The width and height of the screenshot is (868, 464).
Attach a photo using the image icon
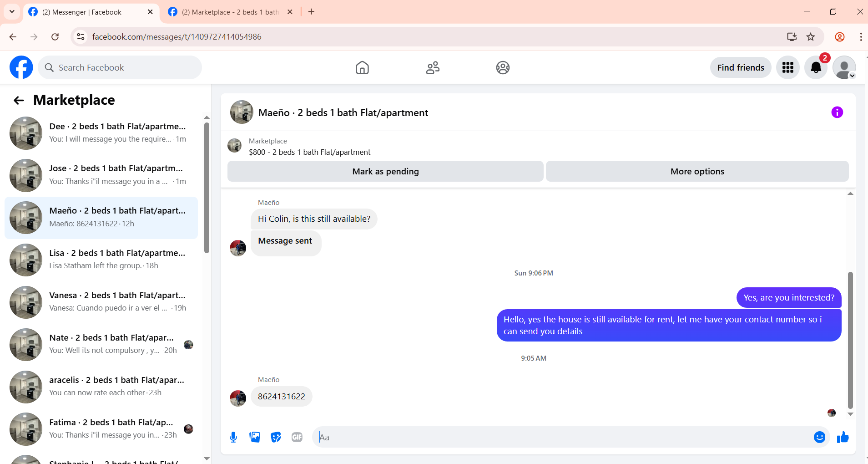[255, 437]
